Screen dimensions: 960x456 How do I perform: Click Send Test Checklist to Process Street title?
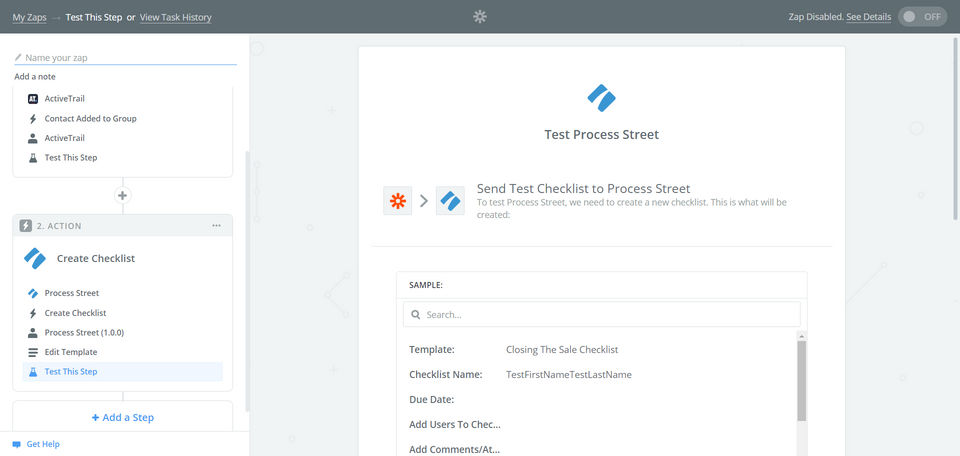pos(583,189)
